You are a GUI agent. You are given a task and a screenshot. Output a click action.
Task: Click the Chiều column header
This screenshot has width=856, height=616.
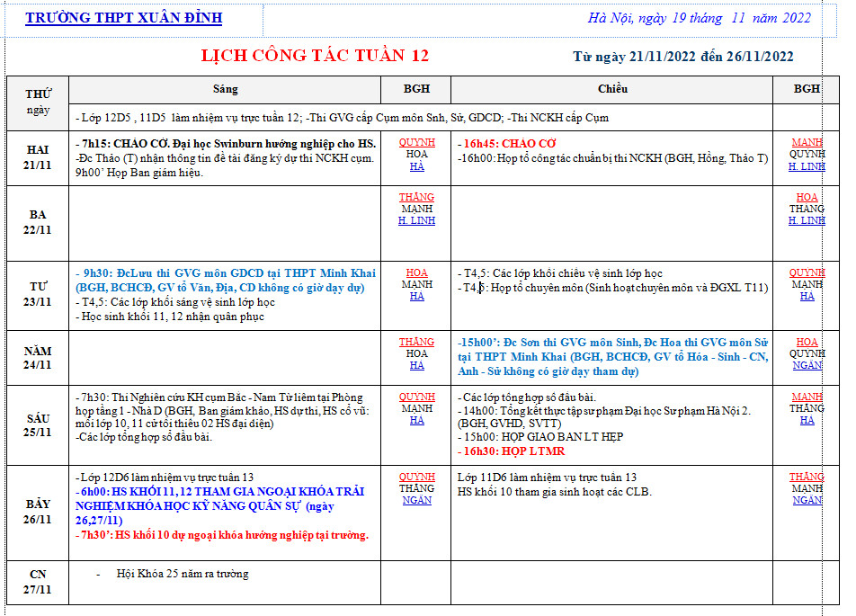tap(611, 89)
